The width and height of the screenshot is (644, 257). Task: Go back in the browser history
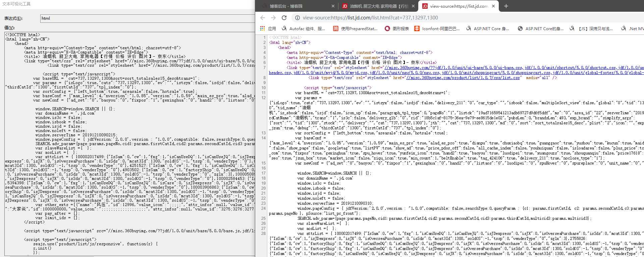click(263, 18)
